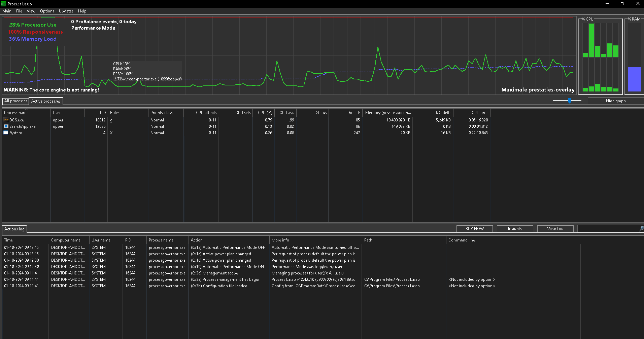
Task: Select the Management scope log entry
Action: click(x=292, y=273)
